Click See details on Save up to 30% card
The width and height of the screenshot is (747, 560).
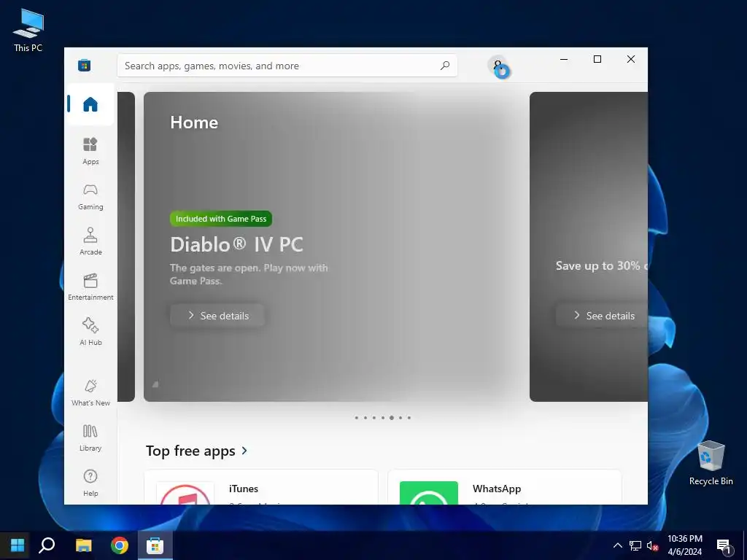click(x=602, y=316)
